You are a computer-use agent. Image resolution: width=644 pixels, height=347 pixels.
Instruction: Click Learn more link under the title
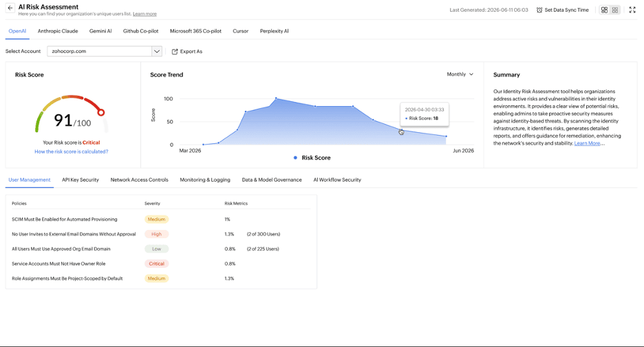[144, 14]
